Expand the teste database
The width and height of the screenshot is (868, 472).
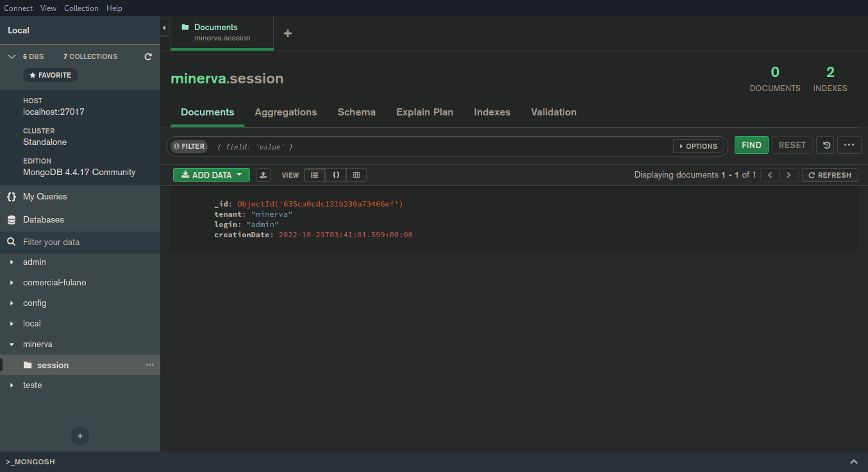click(12, 385)
